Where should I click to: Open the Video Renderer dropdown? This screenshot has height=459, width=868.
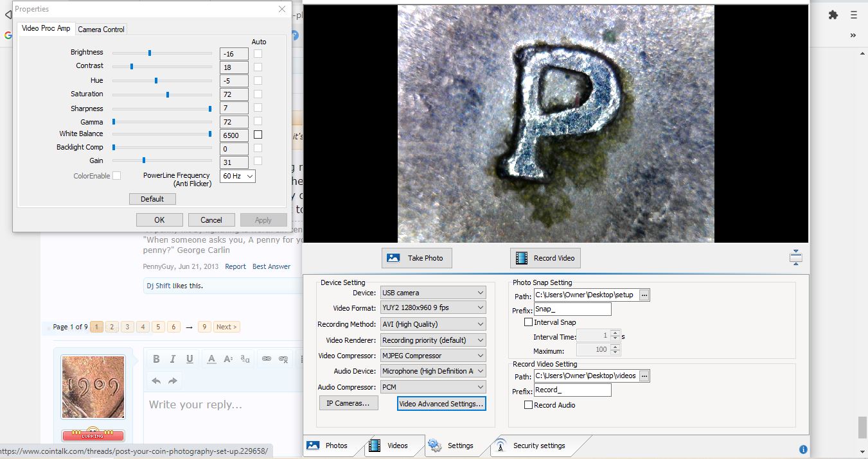point(433,340)
